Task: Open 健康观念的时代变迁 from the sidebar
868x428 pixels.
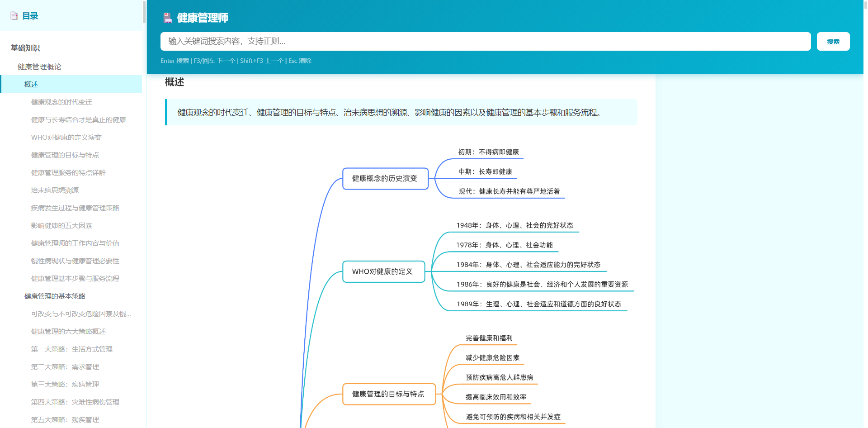Action: point(61,102)
